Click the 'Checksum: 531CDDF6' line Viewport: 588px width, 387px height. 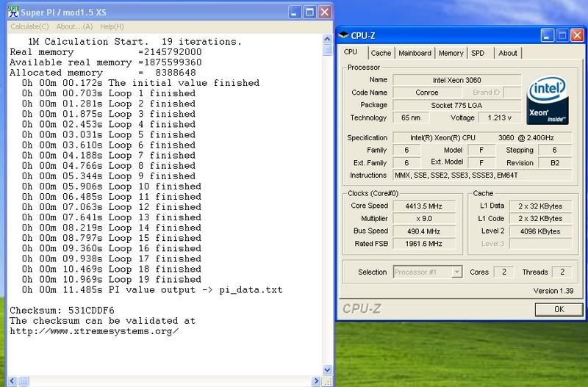coord(62,311)
